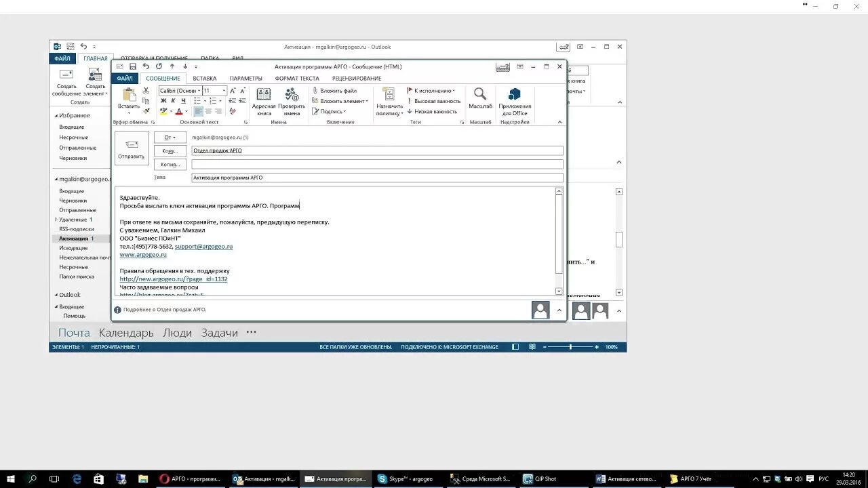Image resolution: width=868 pixels, height=488 pixels.
Task: Switch to ФОРМАТ ТЕКСТА tab
Action: 297,79
